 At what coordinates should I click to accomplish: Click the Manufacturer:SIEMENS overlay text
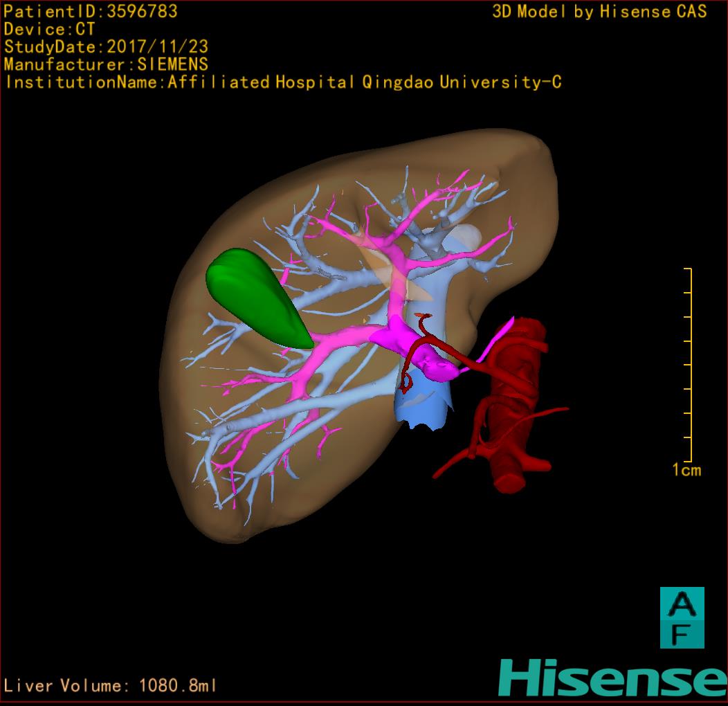(x=106, y=64)
